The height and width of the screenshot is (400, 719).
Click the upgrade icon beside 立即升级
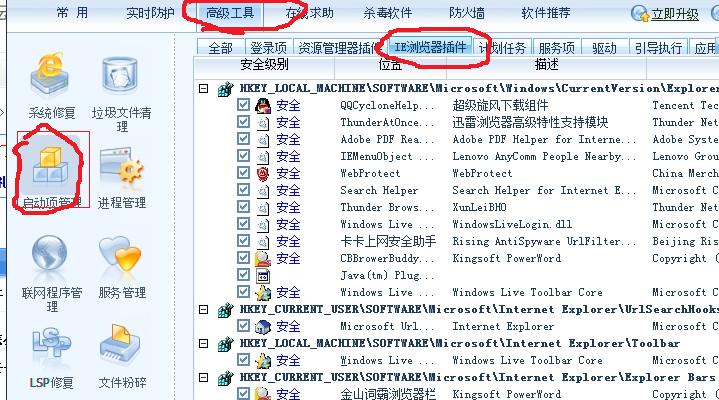click(x=639, y=14)
